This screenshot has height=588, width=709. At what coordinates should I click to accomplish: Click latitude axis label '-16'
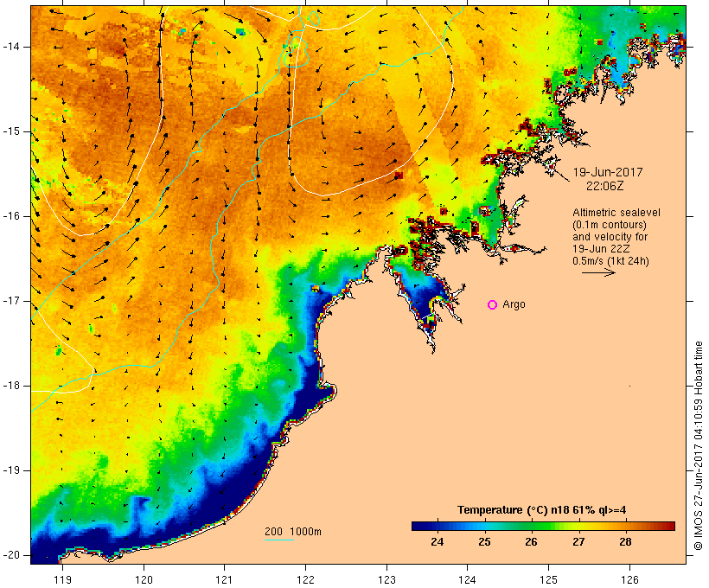tap(10, 216)
